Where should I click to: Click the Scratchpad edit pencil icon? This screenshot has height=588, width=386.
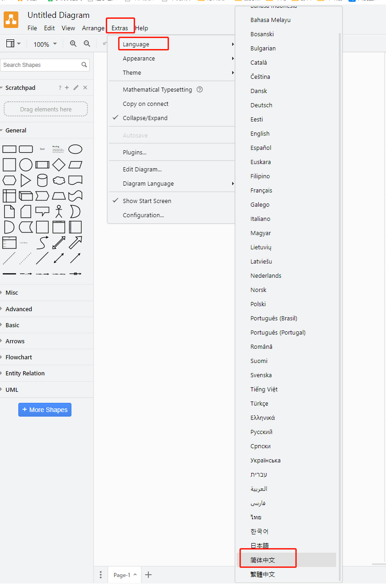pos(76,88)
